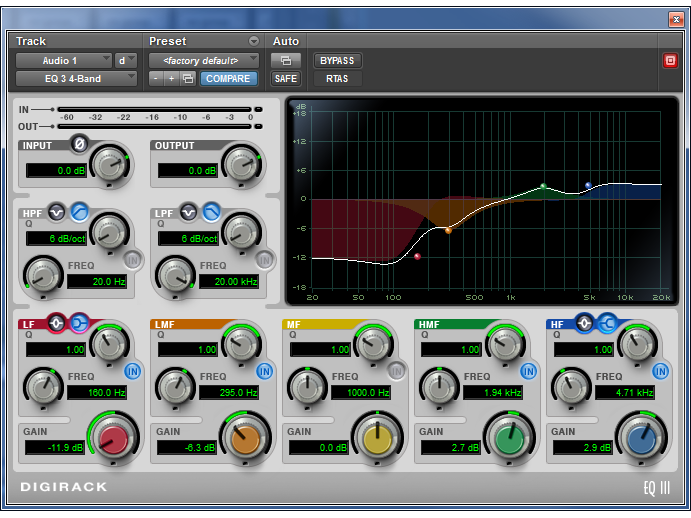Screen dimensions: 691x518
Task: Click the LMF frequency field showing 295.0 Hz
Action: click(x=229, y=392)
